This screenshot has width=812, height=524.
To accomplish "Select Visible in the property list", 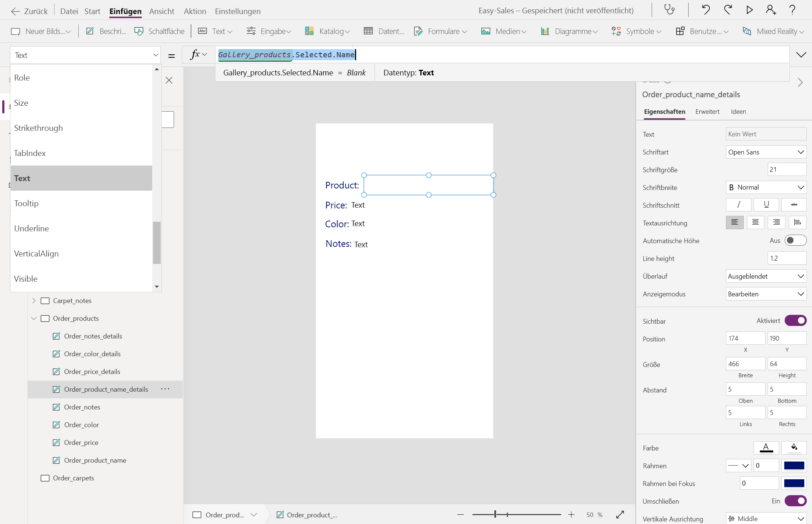I will (26, 279).
